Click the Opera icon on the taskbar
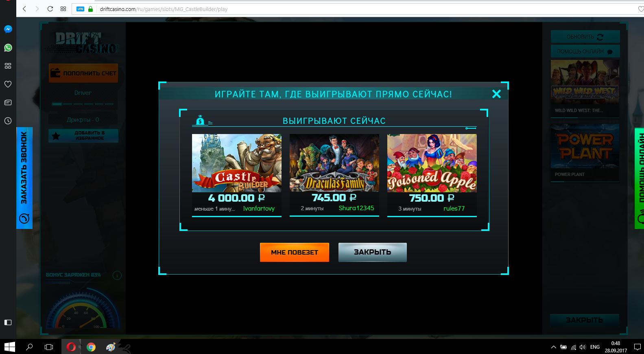The height and width of the screenshot is (354, 644). [x=71, y=347]
